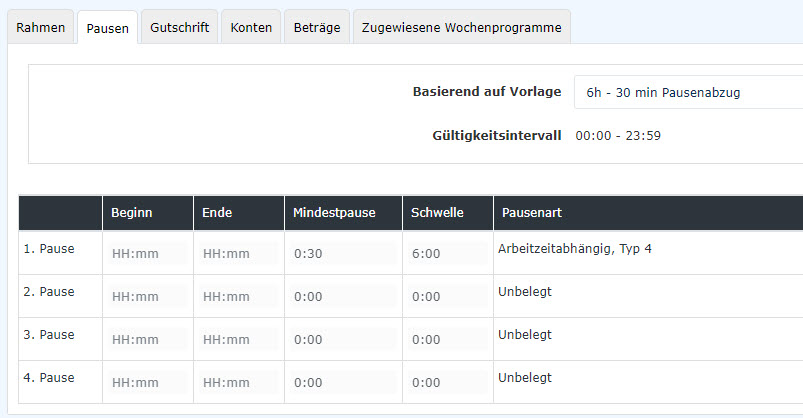This screenshot has width=803, height=418.
Task: Switch to the Rahmen tab
Action: coord(40,28)
